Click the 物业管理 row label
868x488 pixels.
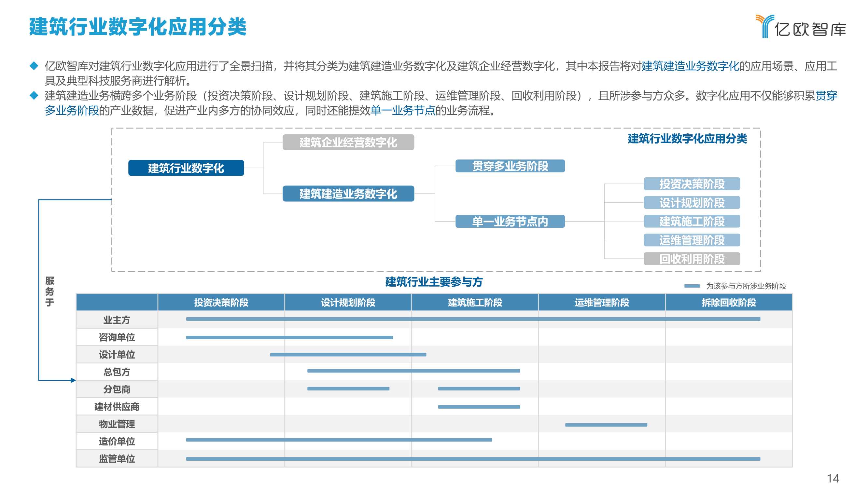117,424
